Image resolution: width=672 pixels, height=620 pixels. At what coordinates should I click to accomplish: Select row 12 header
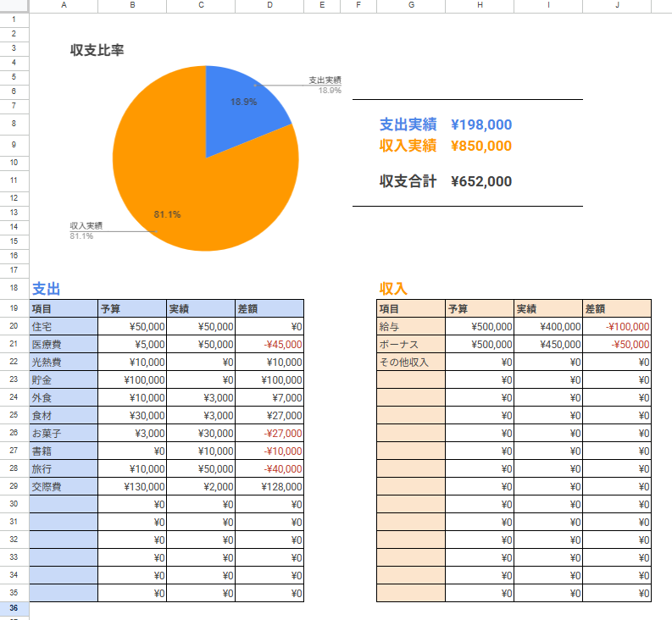[14, 197]
